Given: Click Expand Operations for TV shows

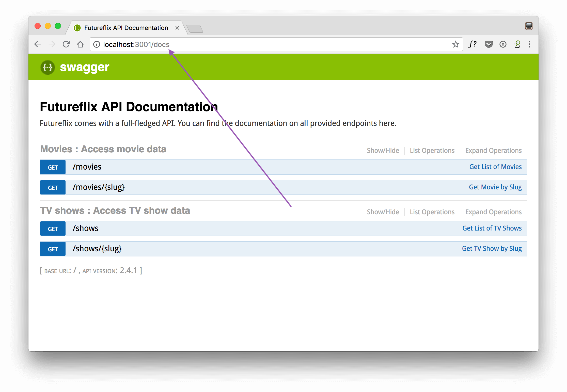Looking at the screenshot, I should [493, 212].
